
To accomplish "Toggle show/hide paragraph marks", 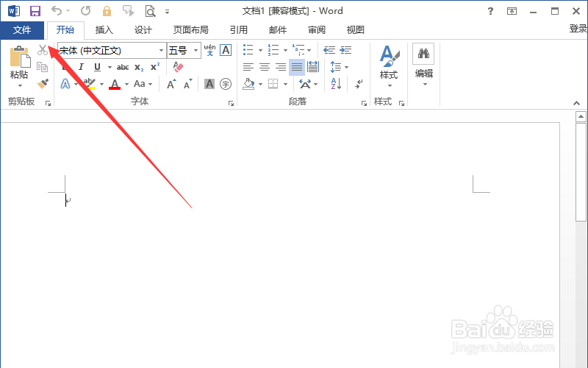I will tap(359, 84).
